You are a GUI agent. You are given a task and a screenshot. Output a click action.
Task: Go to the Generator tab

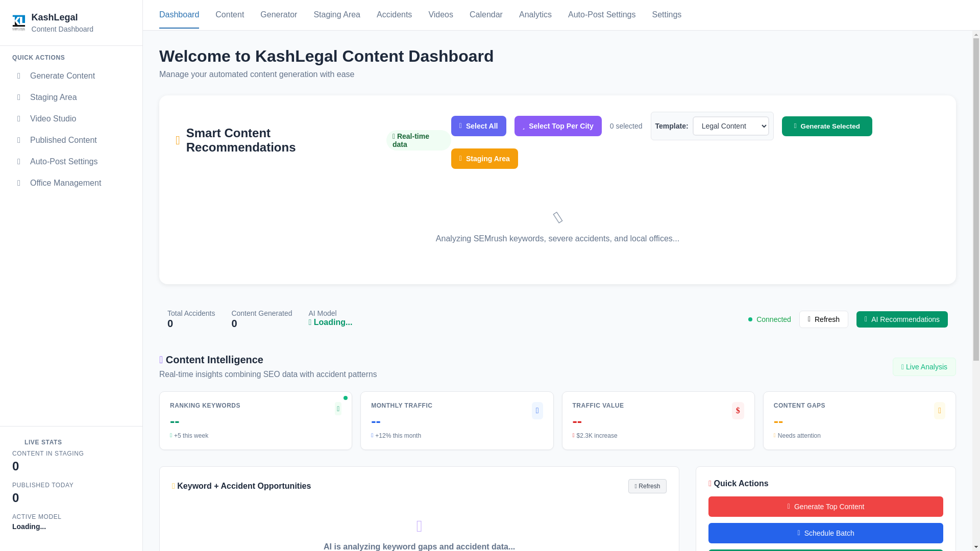coord(279,15)
